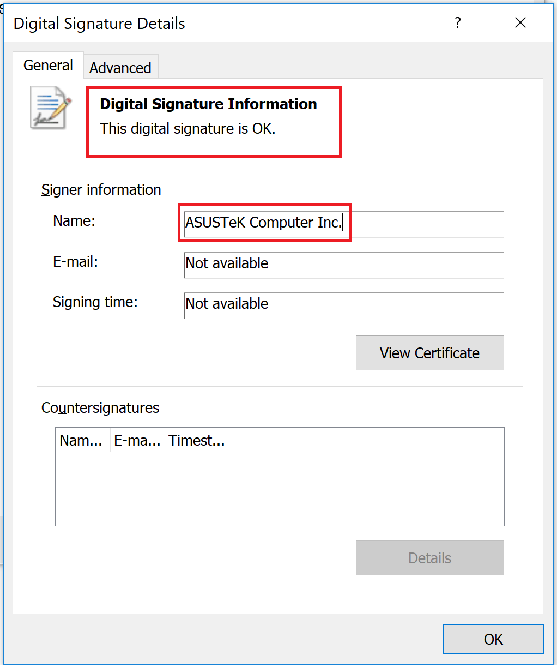Click the Countersignatures group label
This screenshot has height=665, width=557.
100,408
